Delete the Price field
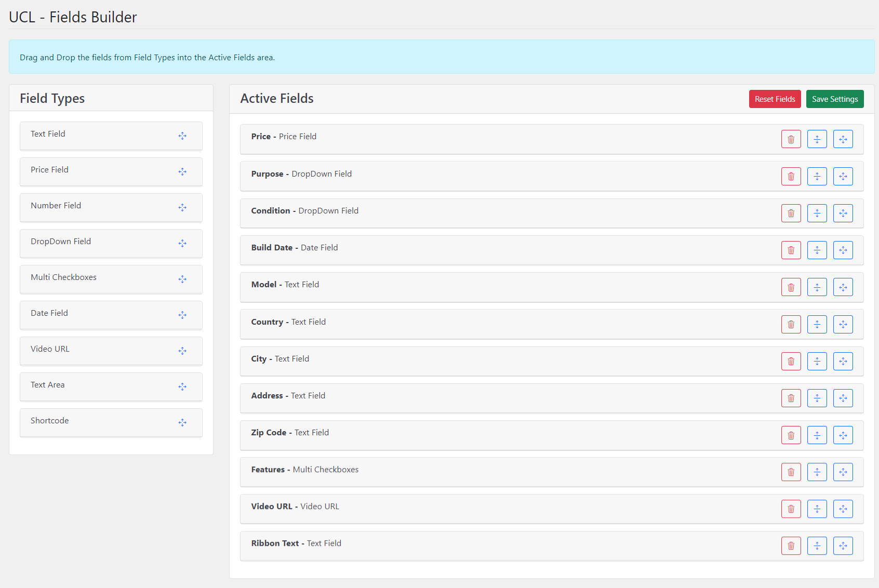The height and width of the screenshot is (588, 879). point(791,139)
